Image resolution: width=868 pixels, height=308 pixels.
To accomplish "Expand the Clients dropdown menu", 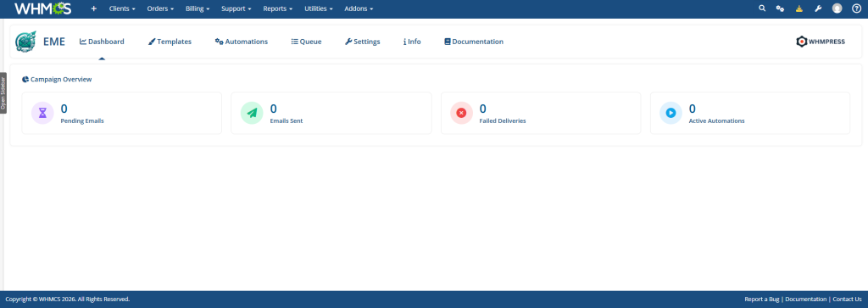I will pyautogui.click(x=122, y=8).
